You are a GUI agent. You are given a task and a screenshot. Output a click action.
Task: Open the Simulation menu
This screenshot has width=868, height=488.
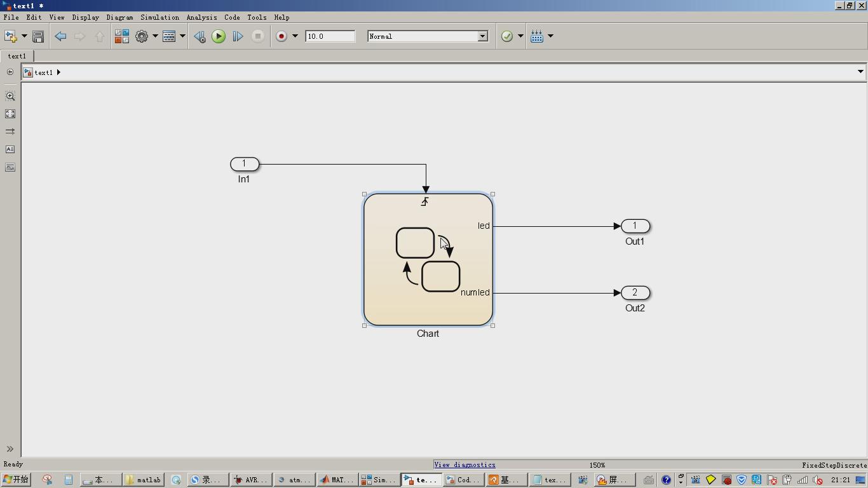pos(159,17)
